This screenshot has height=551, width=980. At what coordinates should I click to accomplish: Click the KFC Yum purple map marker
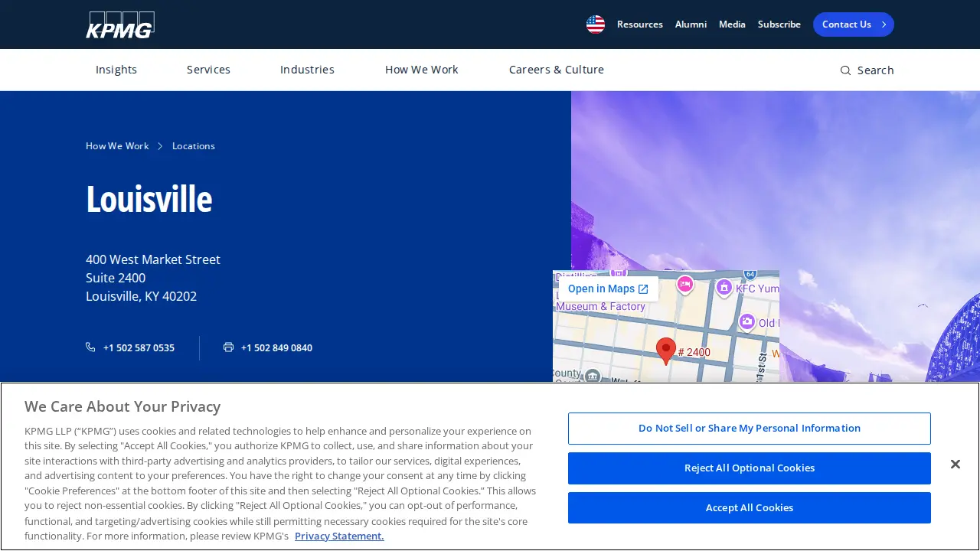[x=724, y=288]
